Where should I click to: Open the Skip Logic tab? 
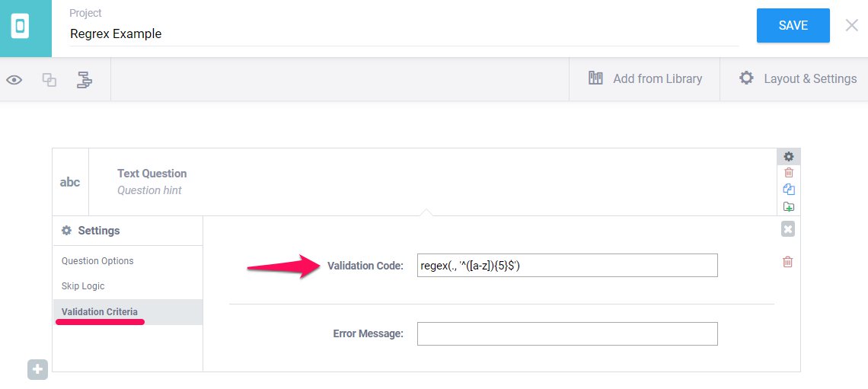click(x=83, y=286)
